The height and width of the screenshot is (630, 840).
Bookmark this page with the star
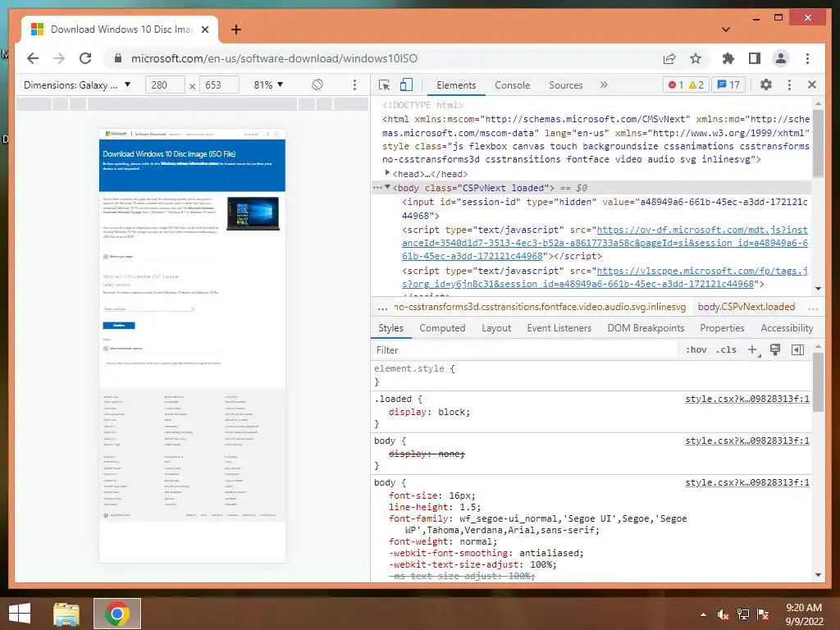coord(696,58)
